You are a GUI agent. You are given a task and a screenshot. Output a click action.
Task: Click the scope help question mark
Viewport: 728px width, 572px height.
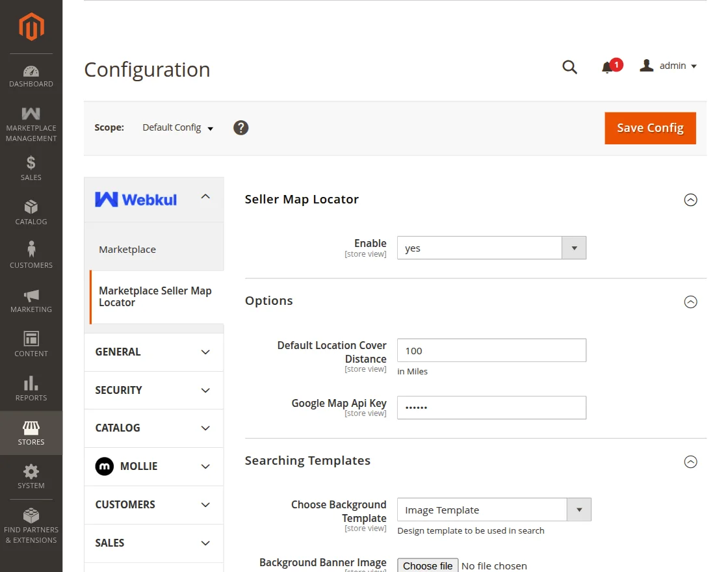coord(240,127)
